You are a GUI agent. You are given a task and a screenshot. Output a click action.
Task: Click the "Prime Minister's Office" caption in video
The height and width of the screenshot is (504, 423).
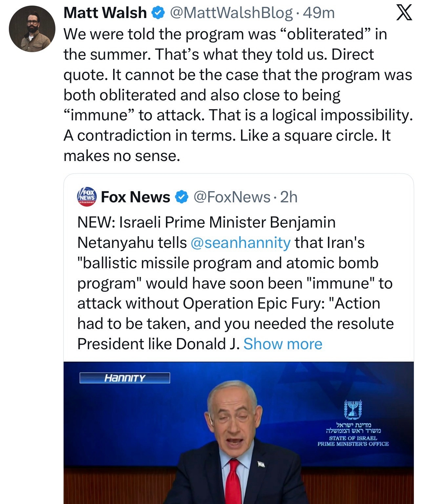coord(353,444)
